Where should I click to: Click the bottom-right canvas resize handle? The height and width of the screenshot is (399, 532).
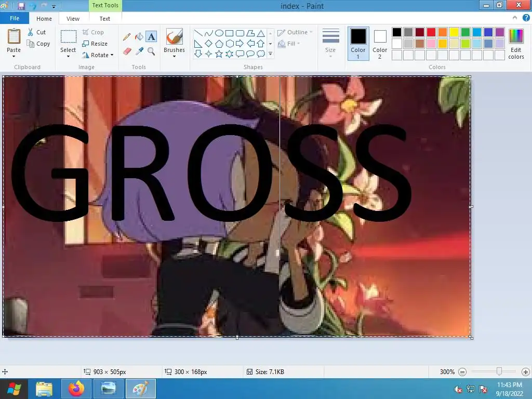point(471,338)
